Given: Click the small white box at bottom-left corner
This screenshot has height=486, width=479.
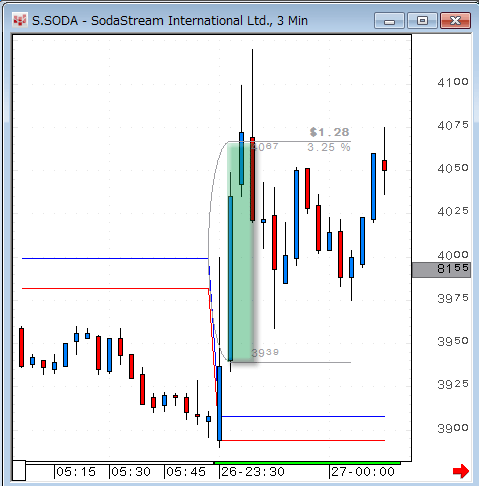Looking at the screenshot, I should tap(19, 471).
